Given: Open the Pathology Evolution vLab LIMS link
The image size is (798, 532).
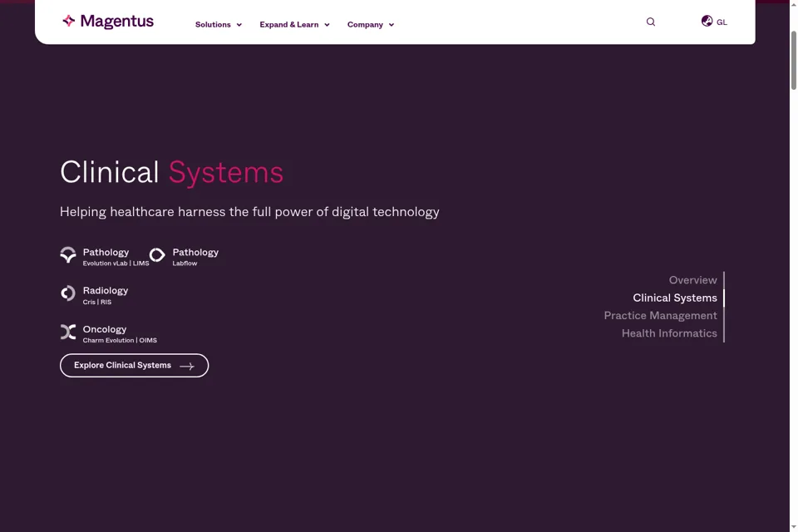Looking at the screenshot, I should point(105,257).
